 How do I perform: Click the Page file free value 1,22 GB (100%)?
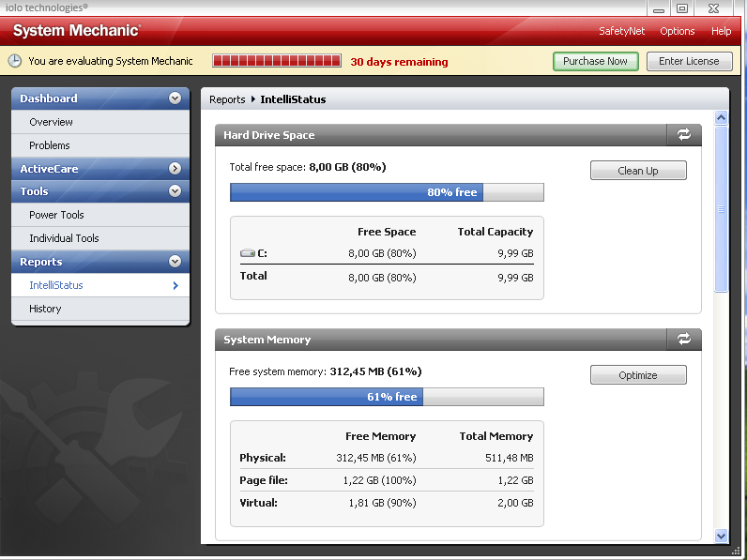click(x=380, y=480)
